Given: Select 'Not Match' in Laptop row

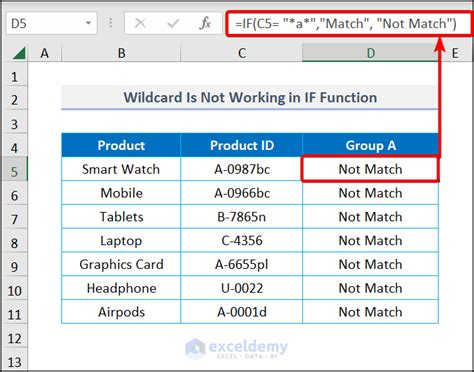Looking at the screenshot, I should [x=370, y=240].
